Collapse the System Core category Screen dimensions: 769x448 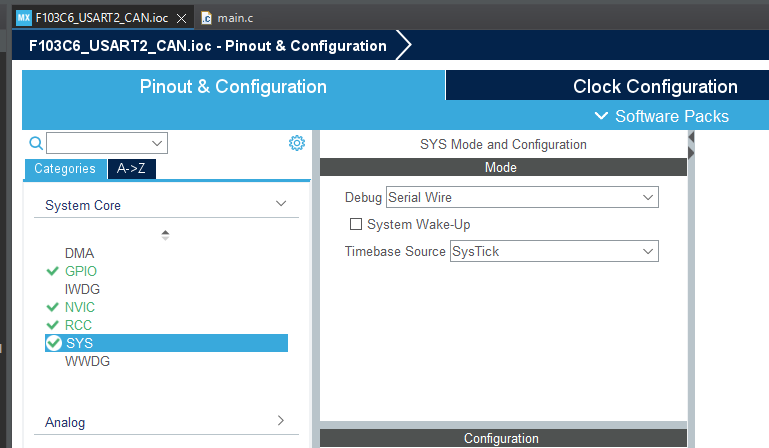pyautogui.click(x=281, y=205)
